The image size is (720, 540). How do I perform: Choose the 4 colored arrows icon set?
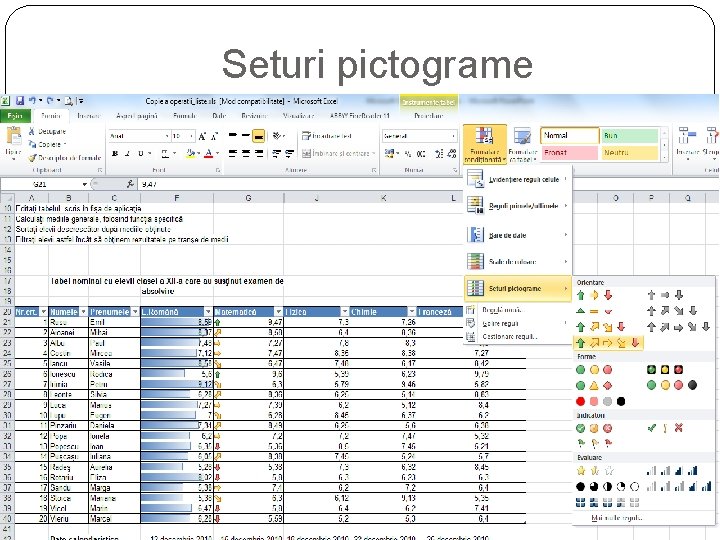[601, 326]
